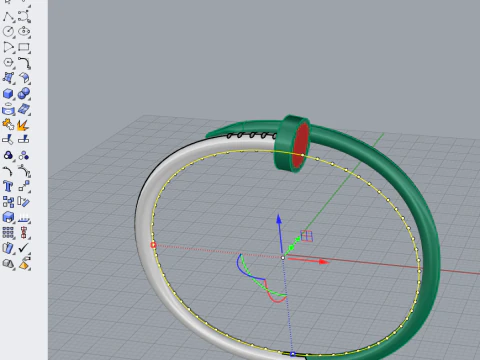
Task: Select the Extract surface tool
Action: [x=24, y=109]
